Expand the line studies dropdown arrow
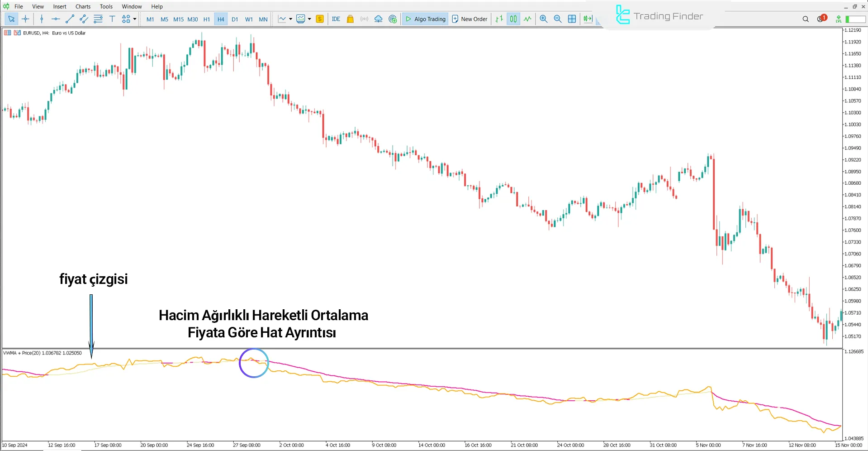The image size is (868, 451). click(290, 19)
